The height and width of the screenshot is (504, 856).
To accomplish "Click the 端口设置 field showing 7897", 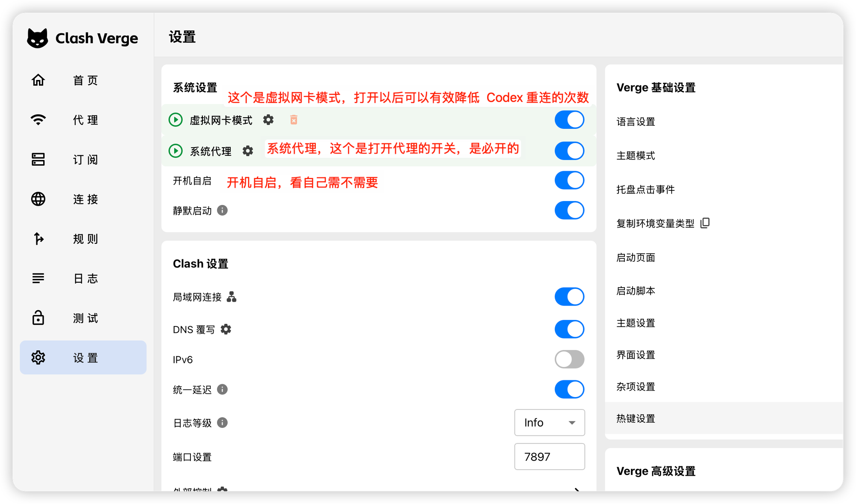I will pos(550,457).
